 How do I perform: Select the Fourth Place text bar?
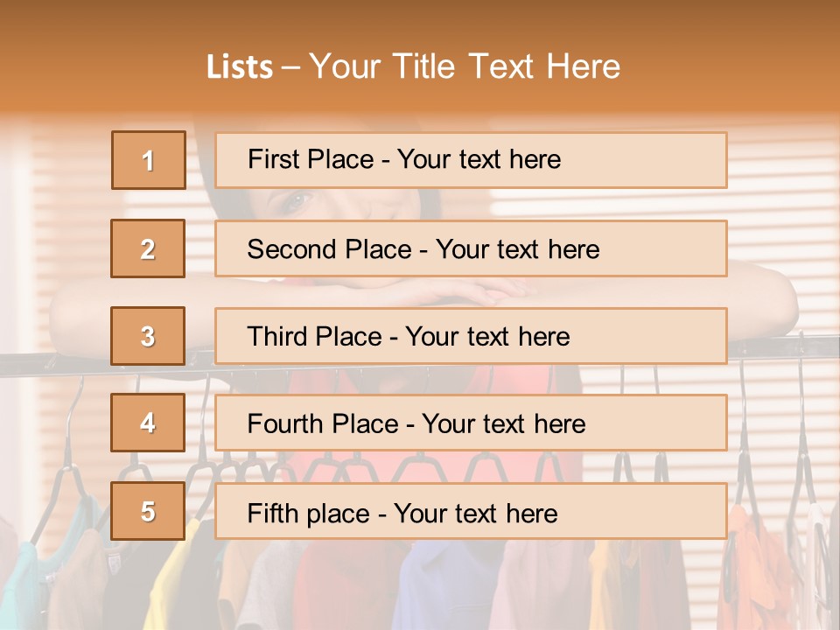click(471, 423)
